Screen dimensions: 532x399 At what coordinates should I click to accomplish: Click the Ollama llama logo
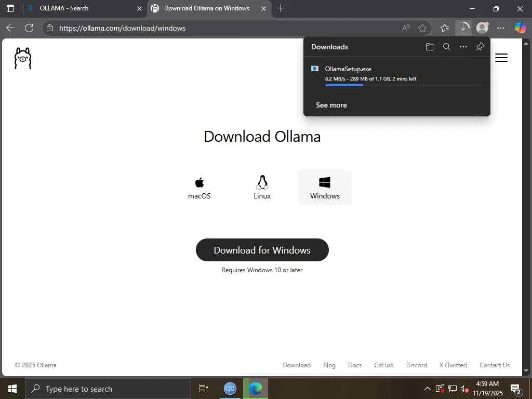click(23, 58)
